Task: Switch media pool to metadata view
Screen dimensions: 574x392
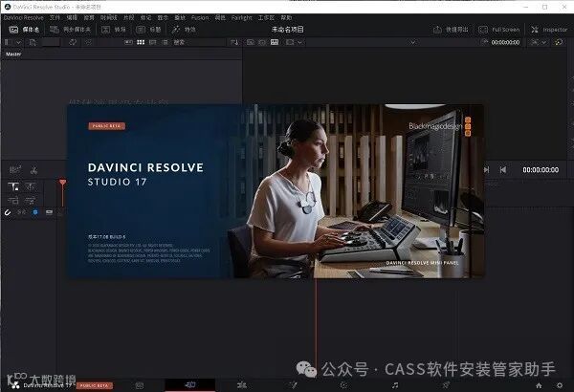Action: click(128, 42)
